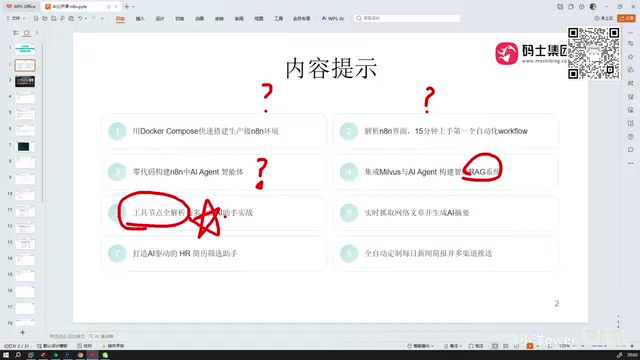Collapse right sidebar with top dash icon
640x360 pixels.
click(x=631, y=32)
